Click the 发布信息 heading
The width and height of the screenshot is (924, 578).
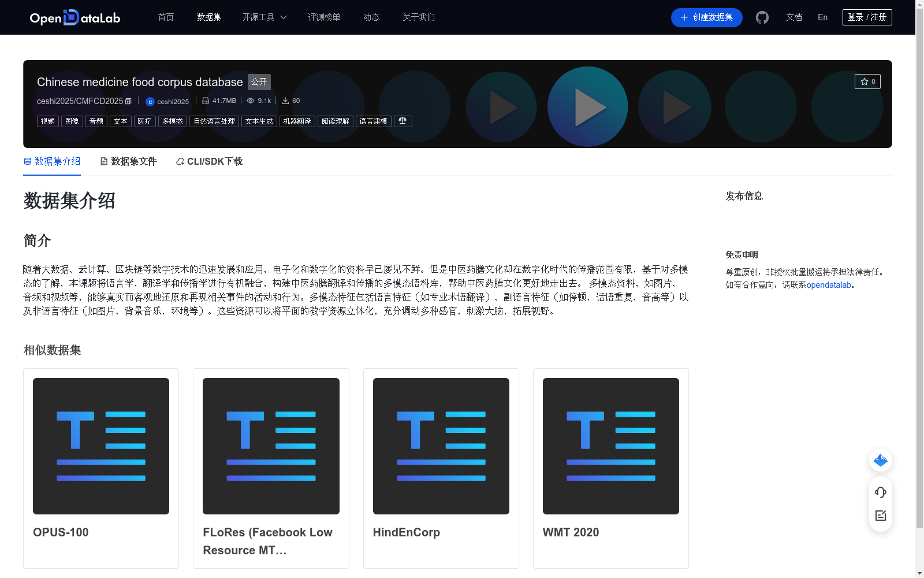coord(744,196)
